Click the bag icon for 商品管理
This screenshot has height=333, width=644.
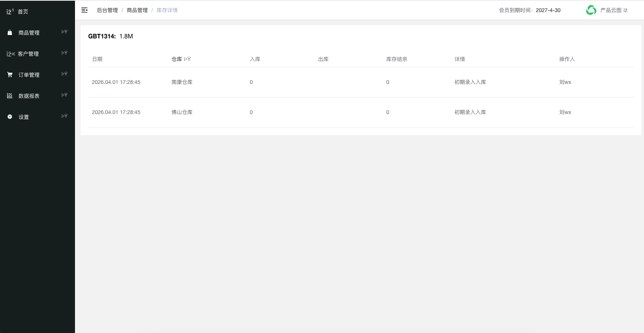[10, 33]
